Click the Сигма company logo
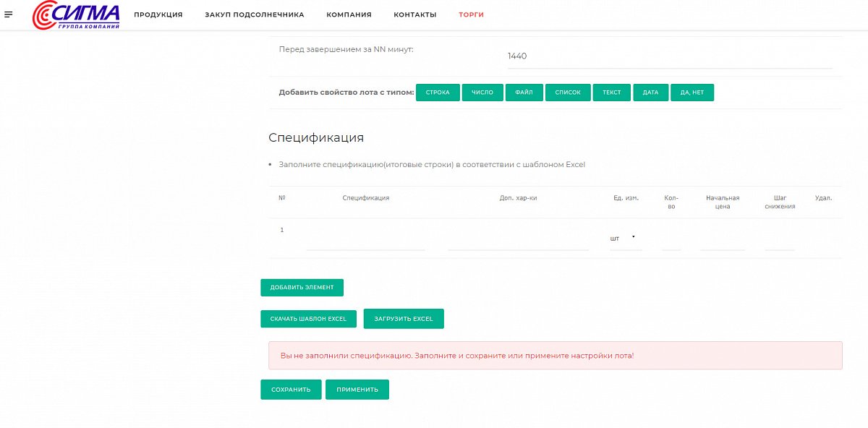 (77, 15)
